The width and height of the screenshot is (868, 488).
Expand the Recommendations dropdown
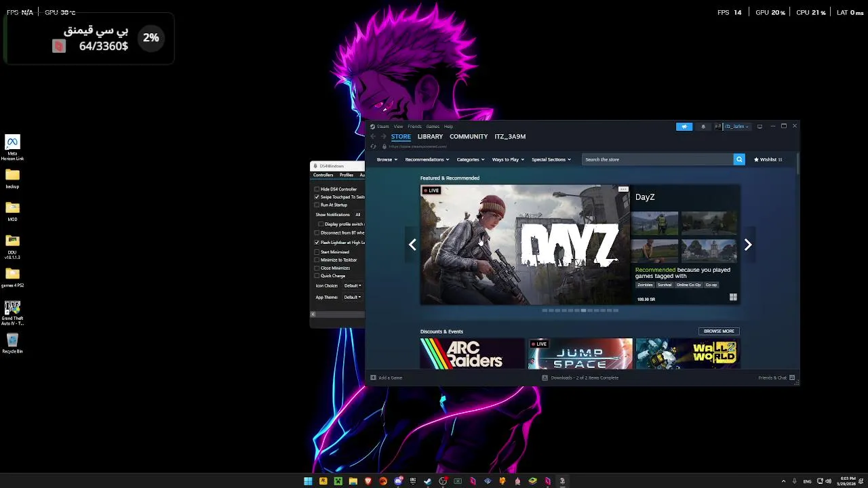pos(427,160)
